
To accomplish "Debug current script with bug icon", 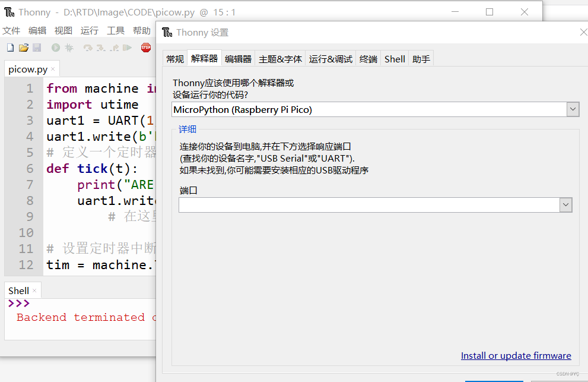I will point(69,48).
